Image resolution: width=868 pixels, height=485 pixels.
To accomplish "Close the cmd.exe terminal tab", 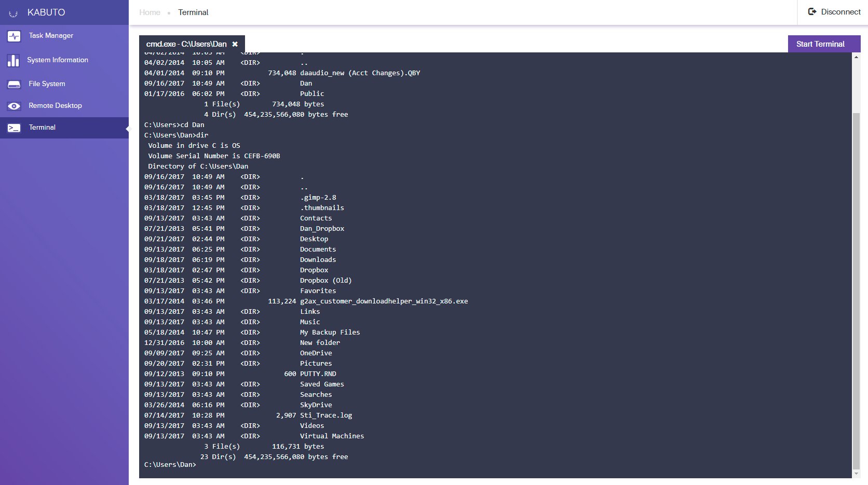I will point(235,44).
